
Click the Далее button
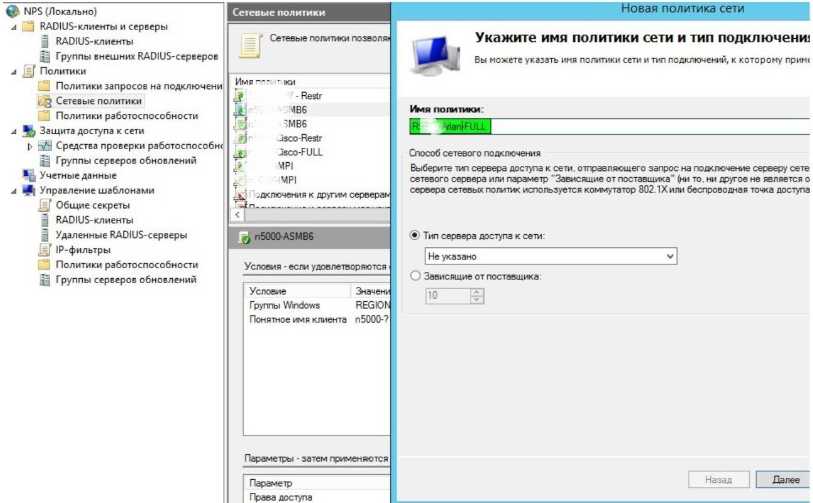(x=784, y=480)
